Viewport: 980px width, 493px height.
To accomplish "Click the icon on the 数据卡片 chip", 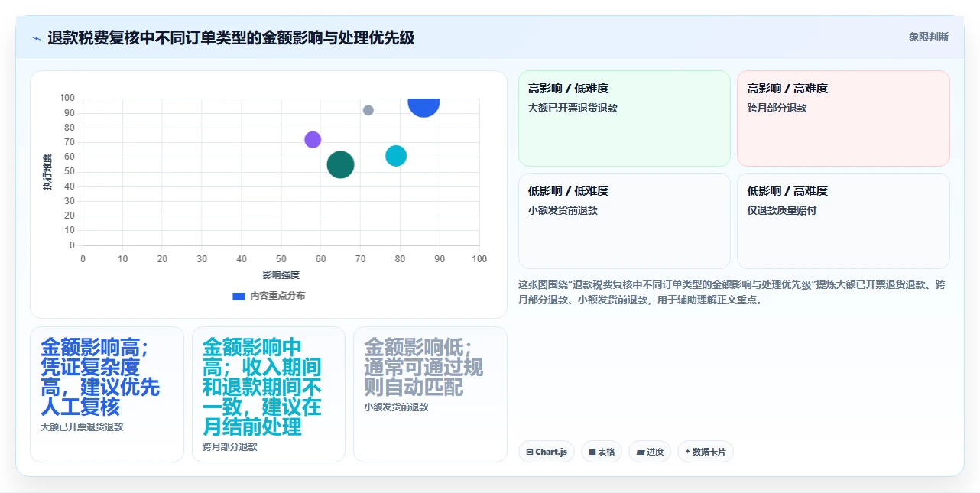I will coord(687,452).
